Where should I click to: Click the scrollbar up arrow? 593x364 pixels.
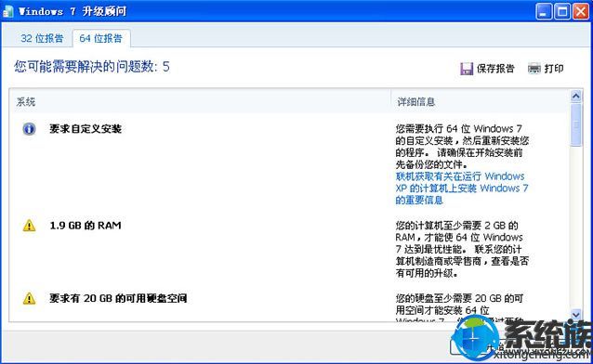pos(576,97)
